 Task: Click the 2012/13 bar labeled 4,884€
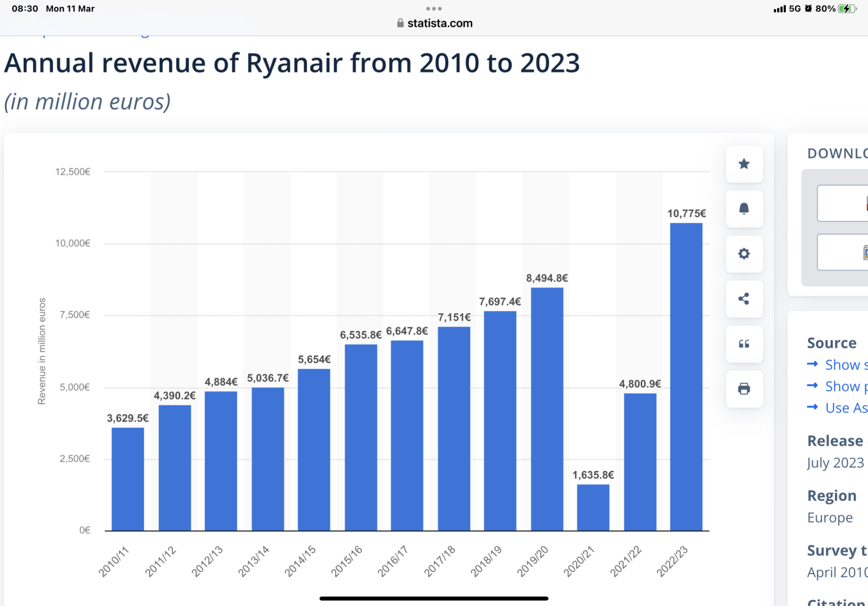tap(221, 461)
